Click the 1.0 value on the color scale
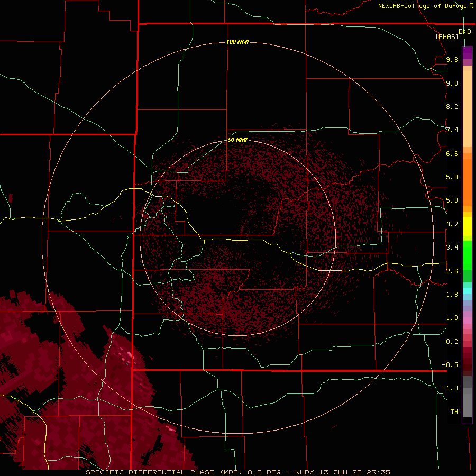Image resolution: width=476 pixels, height=476 pixels. (452, 318)
